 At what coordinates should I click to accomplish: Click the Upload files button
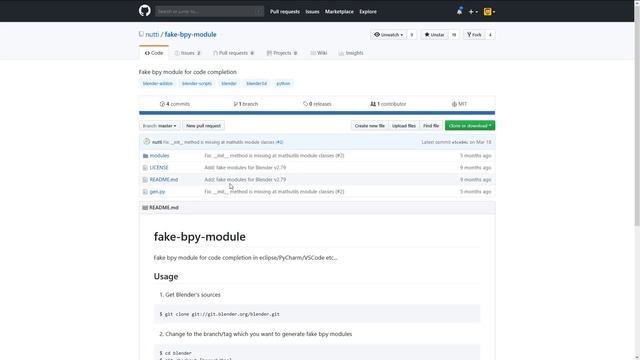404,126
